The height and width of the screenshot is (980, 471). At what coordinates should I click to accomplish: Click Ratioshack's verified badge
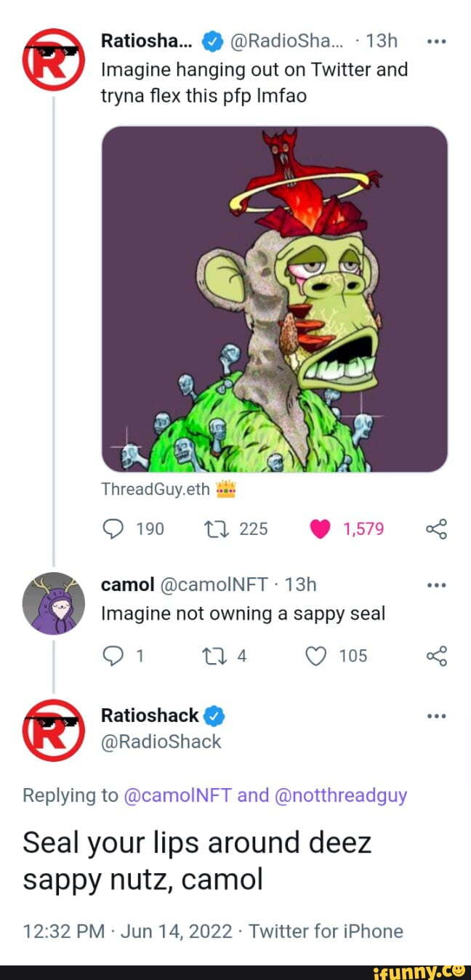[213, 715]
